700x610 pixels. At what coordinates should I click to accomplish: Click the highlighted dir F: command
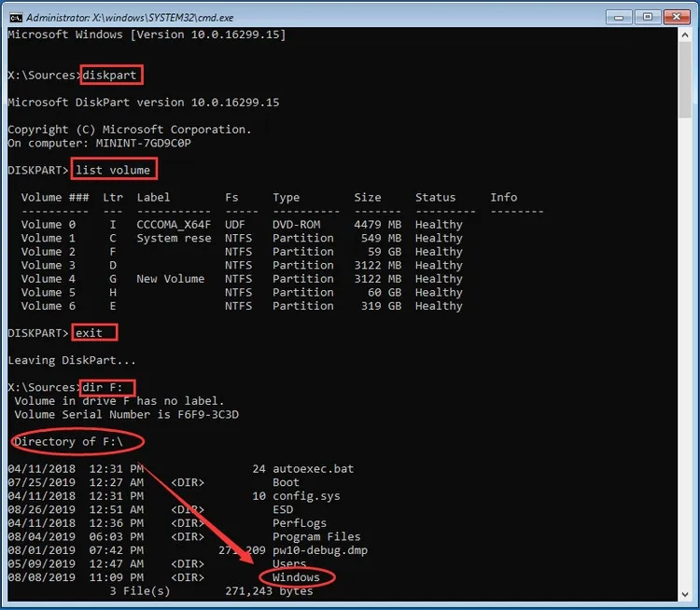(x=107, y=387)
